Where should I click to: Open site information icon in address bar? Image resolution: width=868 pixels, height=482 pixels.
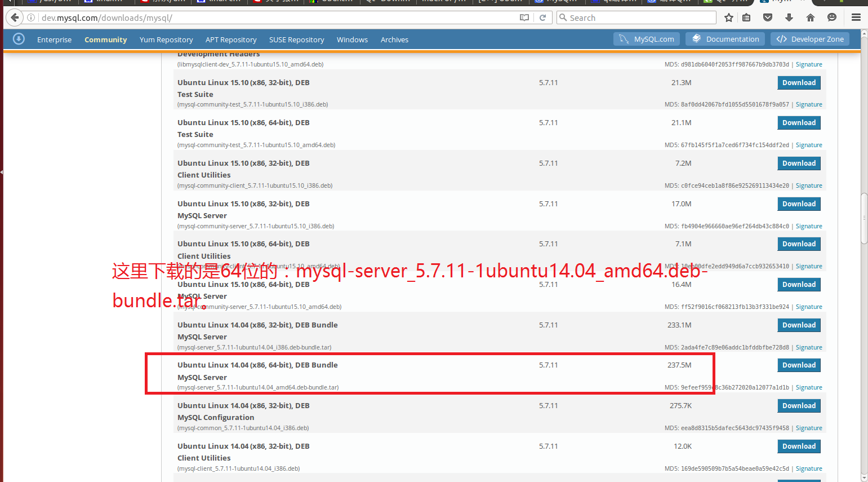pos(32,17)
